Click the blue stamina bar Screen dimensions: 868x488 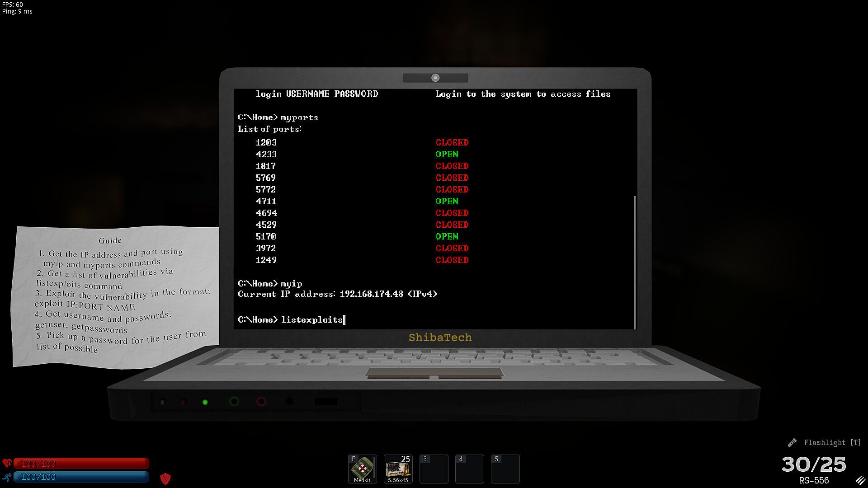[81, 477]
